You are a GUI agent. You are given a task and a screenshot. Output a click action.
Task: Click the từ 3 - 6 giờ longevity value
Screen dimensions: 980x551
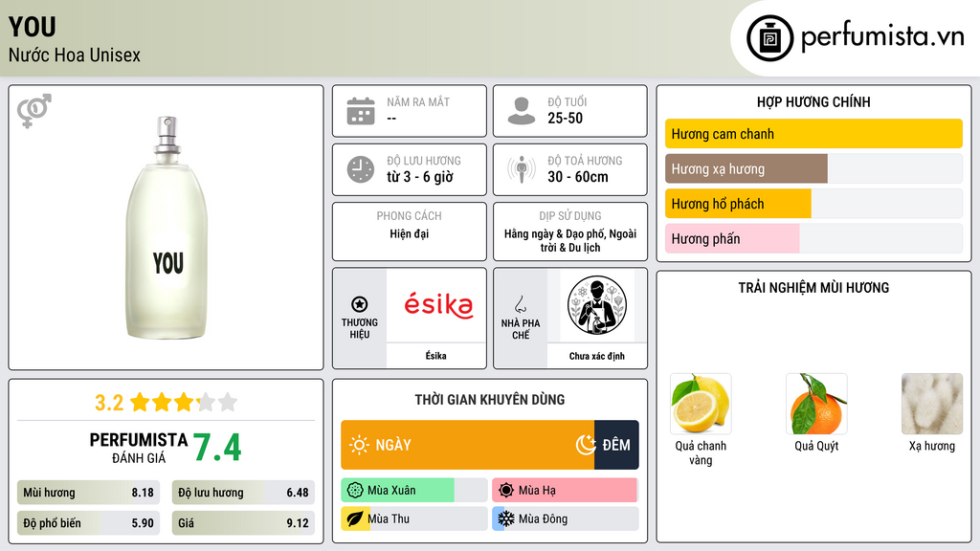[x=419, y=177]
